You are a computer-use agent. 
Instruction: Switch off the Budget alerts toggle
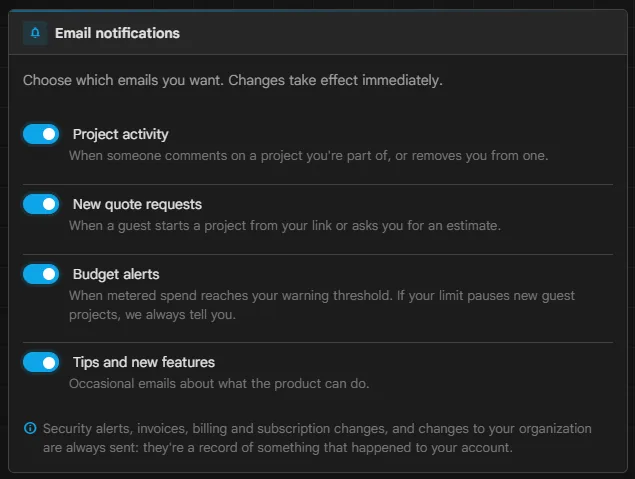coord(41,274)
